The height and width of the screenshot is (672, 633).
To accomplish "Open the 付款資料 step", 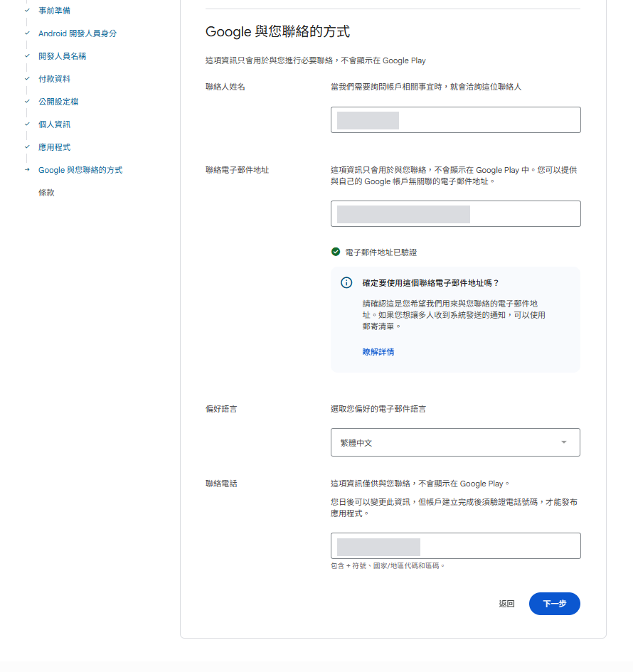I will pyautogui.click(x=54, y=79).
